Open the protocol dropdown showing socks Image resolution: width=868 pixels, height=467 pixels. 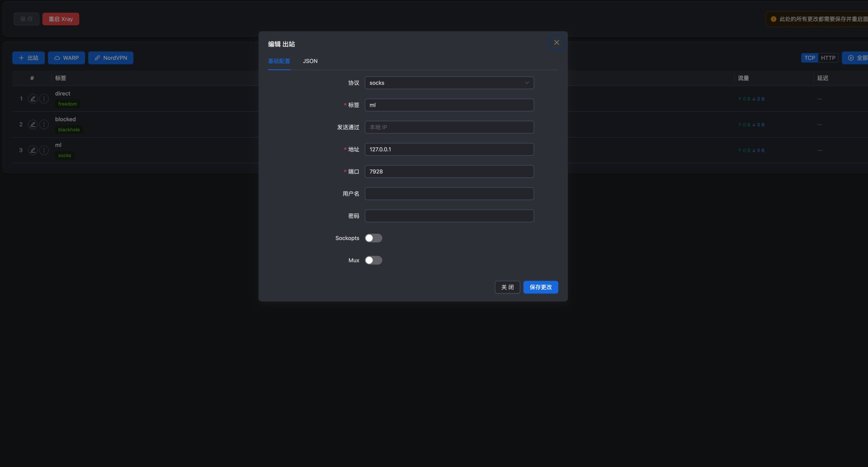click(449, 83)
